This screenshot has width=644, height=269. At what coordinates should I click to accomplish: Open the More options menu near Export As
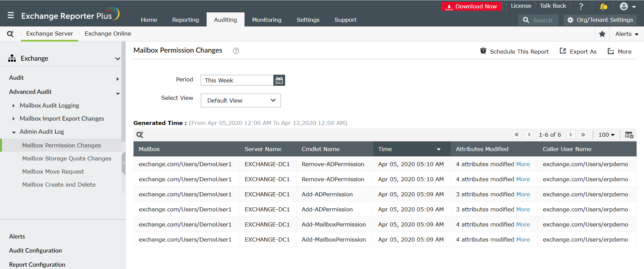pyautogui.click(x=620, y=51)
